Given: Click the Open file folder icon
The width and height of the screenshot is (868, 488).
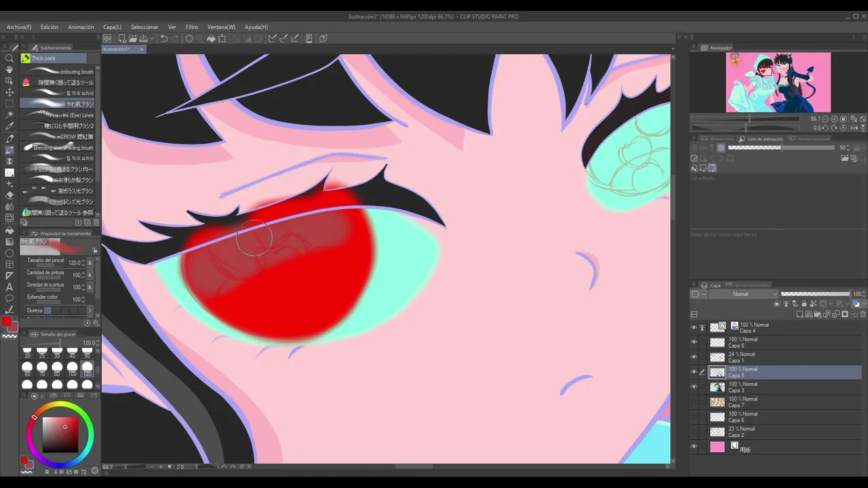Looking at the screenshot, I should click(133, 39).
